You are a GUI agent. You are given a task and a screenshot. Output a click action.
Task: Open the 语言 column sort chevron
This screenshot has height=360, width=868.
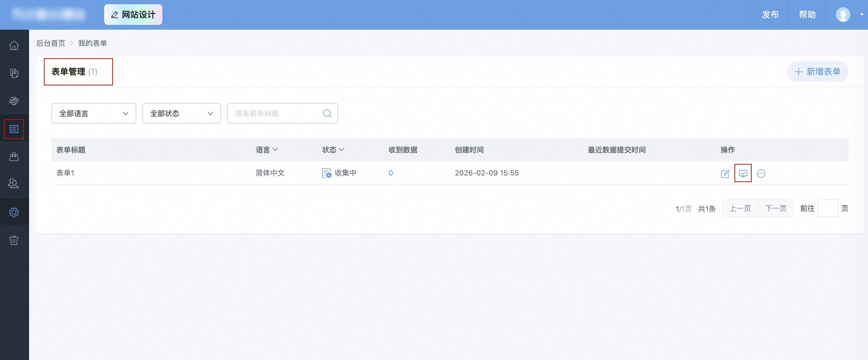point(276,150)
